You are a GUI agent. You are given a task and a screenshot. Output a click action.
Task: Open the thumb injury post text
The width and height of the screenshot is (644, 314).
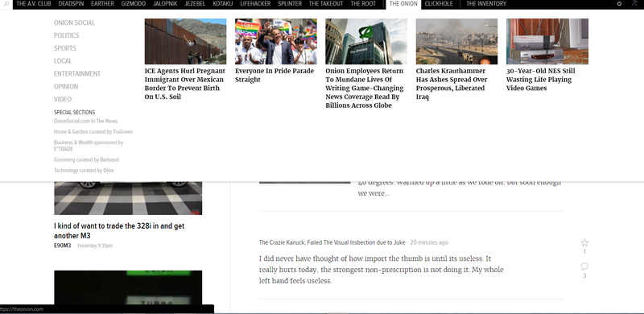point(381,270)
